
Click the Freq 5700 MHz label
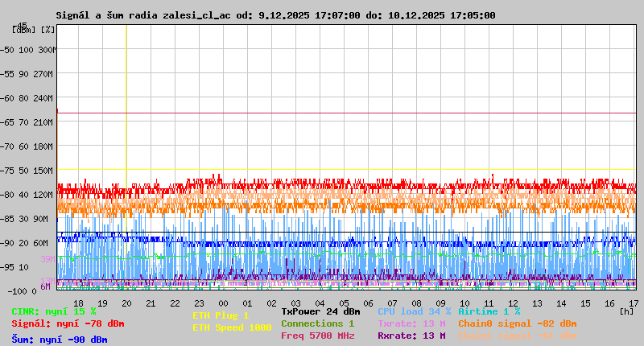point(317,336)
